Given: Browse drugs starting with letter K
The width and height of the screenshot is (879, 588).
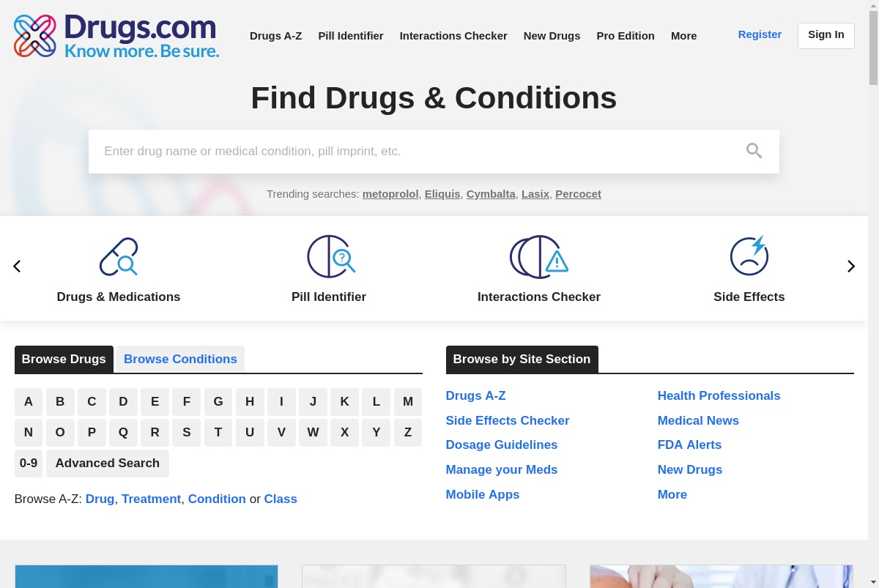Looking at the screenshot, I should tap(344, 402).
